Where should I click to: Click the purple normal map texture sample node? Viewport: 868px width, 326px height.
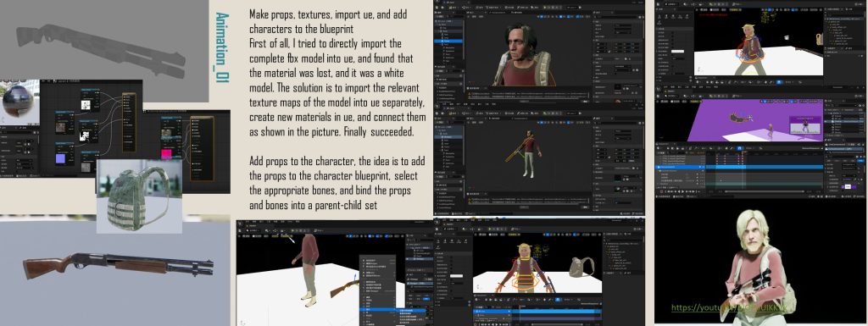64,153
